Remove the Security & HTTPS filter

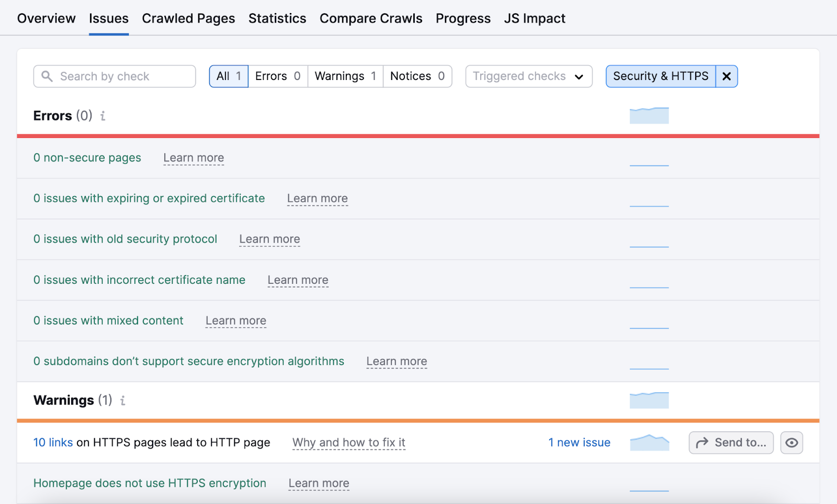click(x=726, y=76)
